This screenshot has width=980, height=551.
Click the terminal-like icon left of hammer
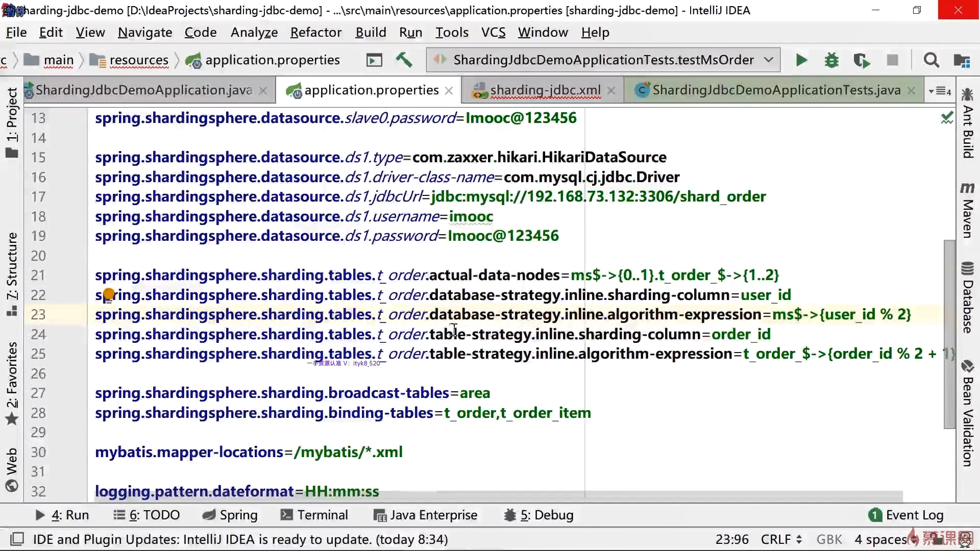(x=374, y=60)
